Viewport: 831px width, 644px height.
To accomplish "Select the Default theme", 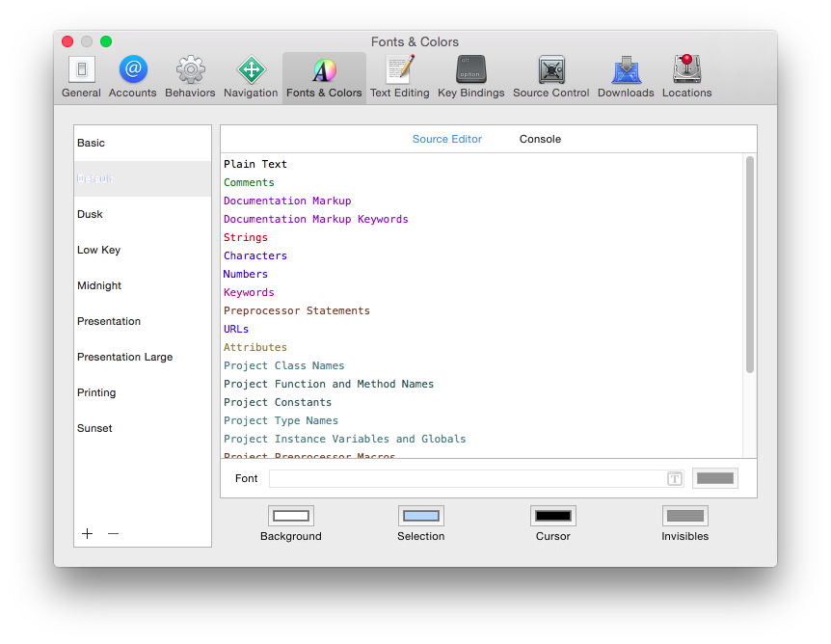I will tap(143, 178).
